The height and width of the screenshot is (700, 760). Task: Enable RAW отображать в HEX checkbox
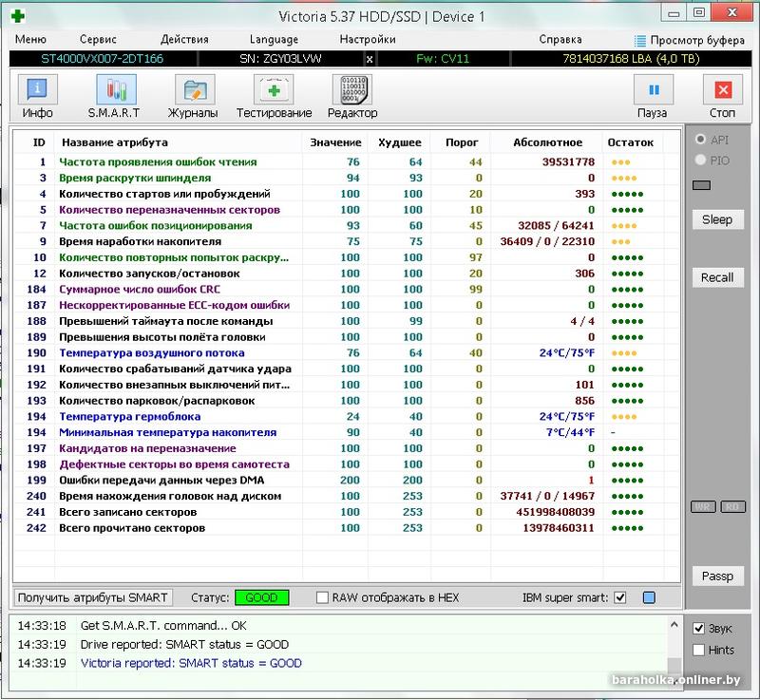click(322, 597)
